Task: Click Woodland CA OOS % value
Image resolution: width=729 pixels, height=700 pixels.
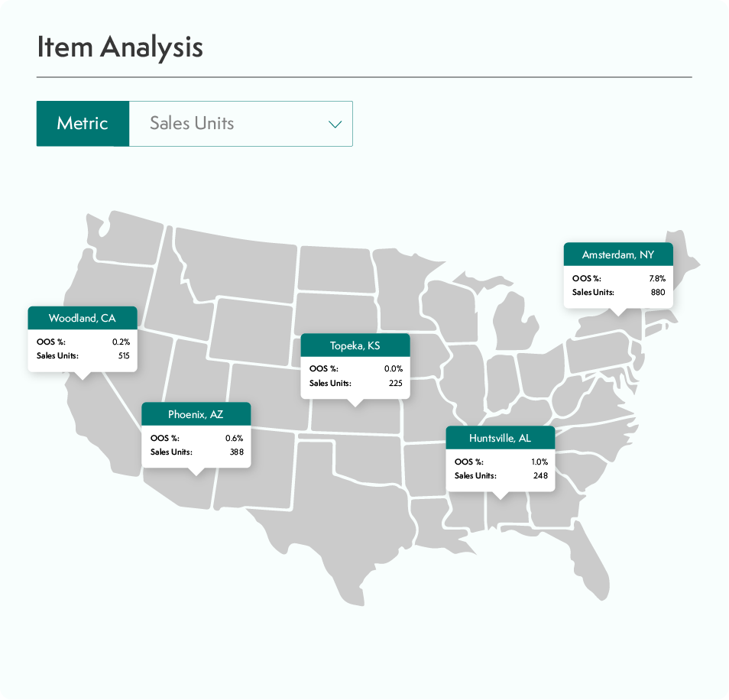Action: (121, 342)
